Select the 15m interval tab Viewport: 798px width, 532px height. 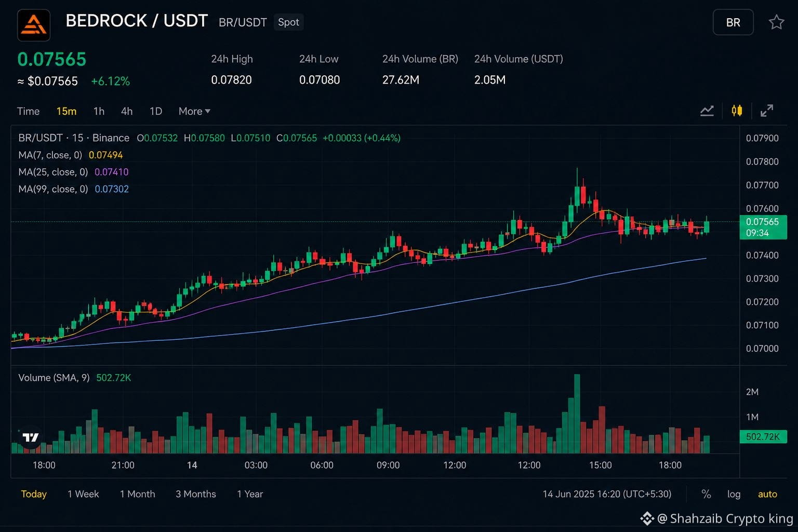pos(66,111)
